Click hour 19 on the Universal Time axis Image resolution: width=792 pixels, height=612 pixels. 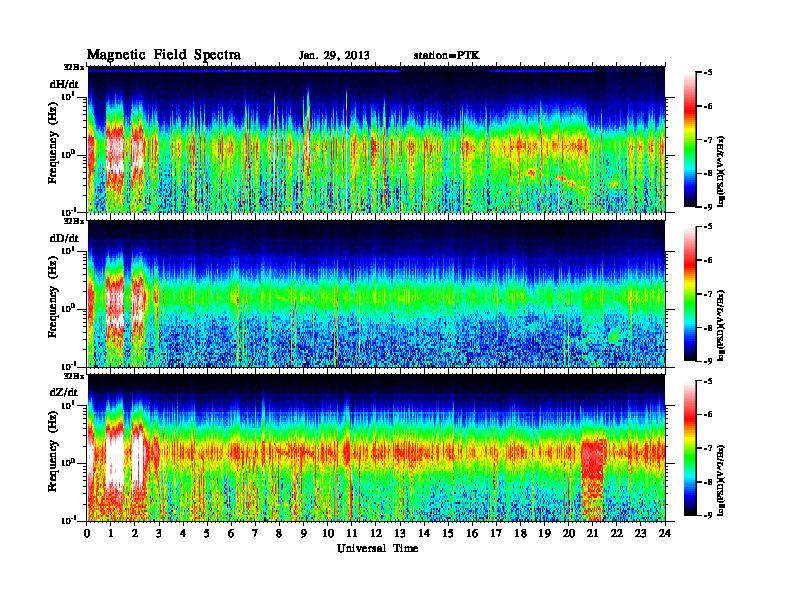(x=544, y=533)
